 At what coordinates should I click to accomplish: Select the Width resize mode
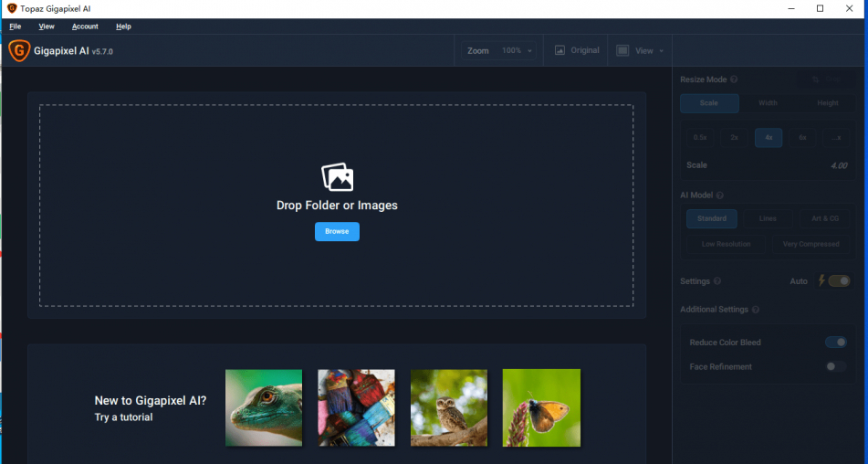768,103
